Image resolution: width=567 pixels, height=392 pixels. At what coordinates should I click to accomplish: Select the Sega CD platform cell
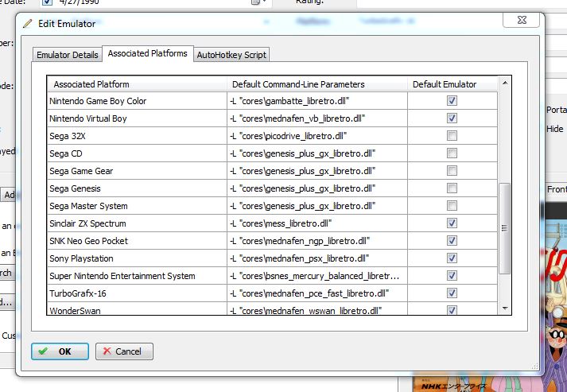pos(137,153)
